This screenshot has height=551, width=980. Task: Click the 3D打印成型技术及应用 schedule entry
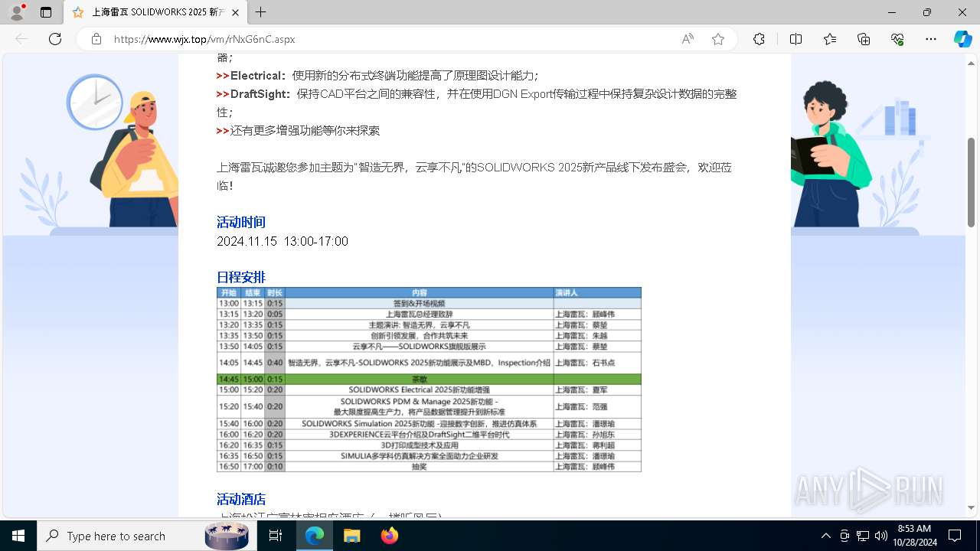[420, 445]
